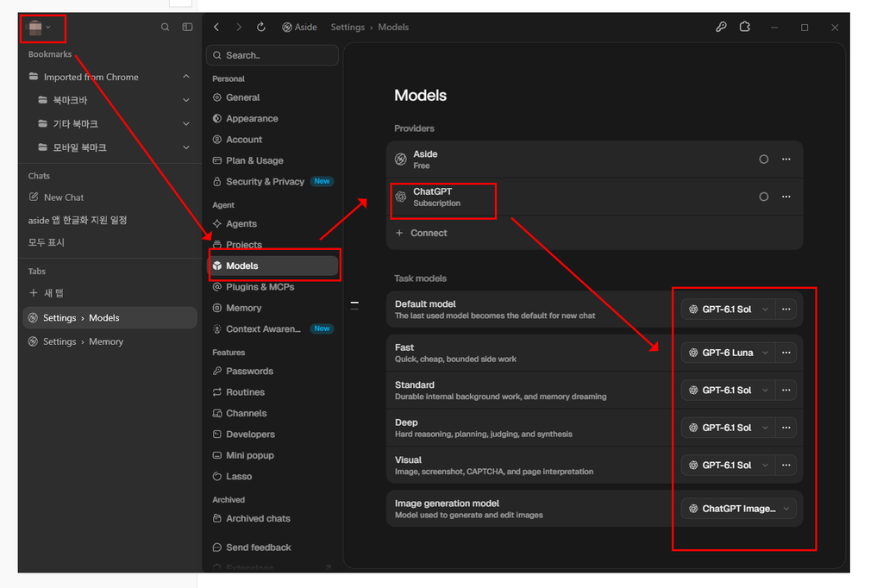Open more options for Default model
Screen dimensions: 883x588
[x=786, y=310]
